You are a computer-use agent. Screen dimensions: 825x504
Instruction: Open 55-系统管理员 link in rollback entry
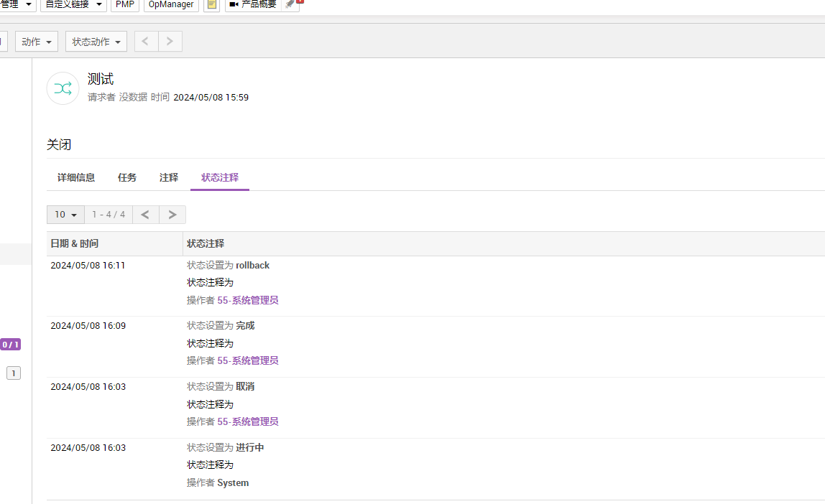pyautogui.click(x=247, y=300)
